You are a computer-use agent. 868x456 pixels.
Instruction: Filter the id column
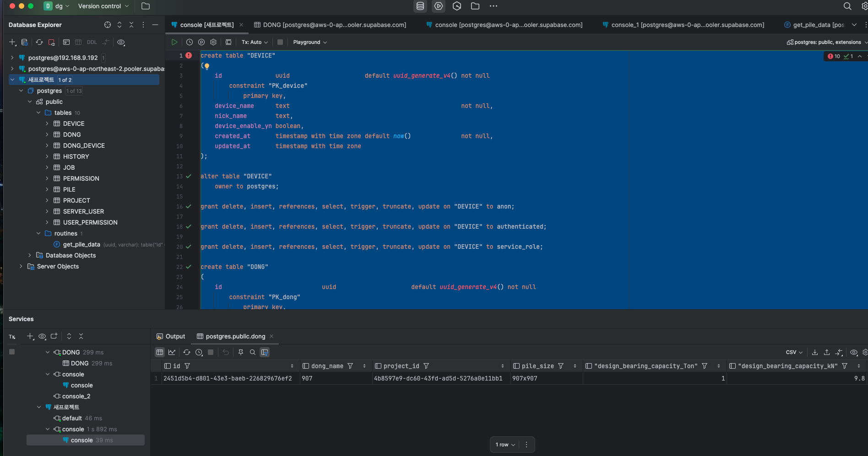[187, 366]
